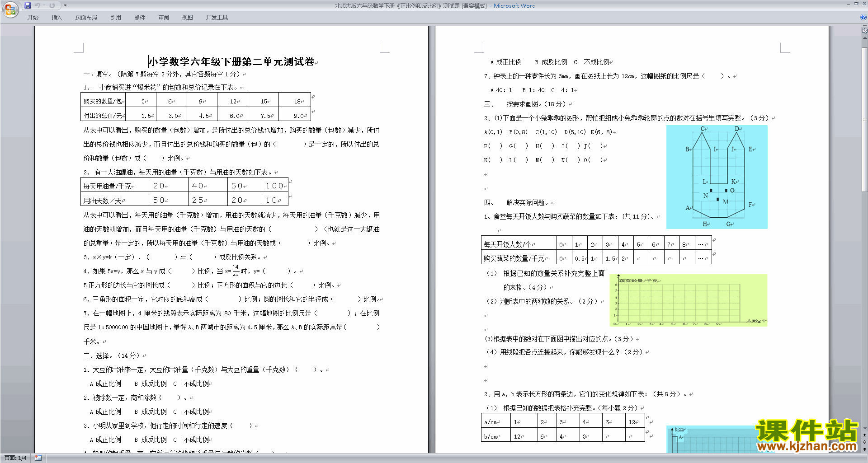Click the line 3、x×y=k (一定)

pos(174,257)
